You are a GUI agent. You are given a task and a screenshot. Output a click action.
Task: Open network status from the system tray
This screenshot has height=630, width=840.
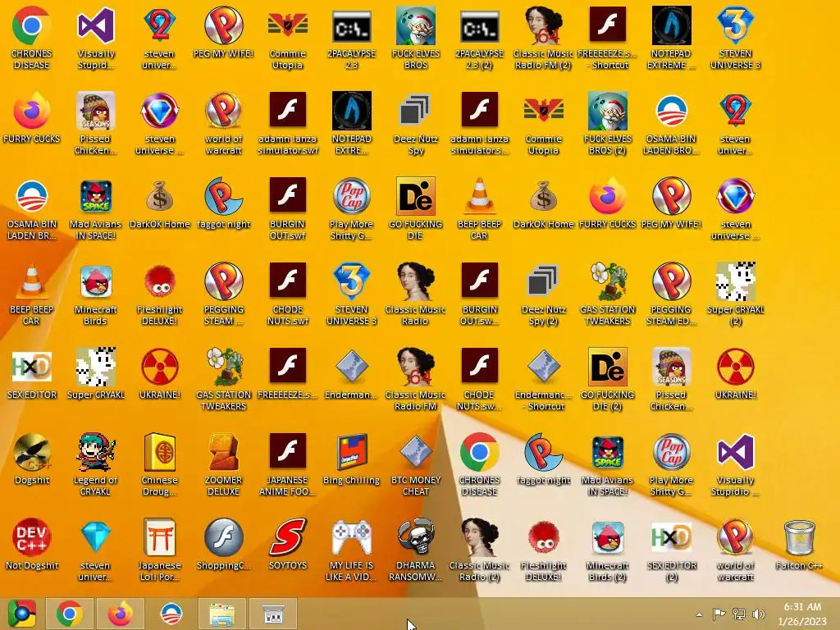(x=739, y=614)
